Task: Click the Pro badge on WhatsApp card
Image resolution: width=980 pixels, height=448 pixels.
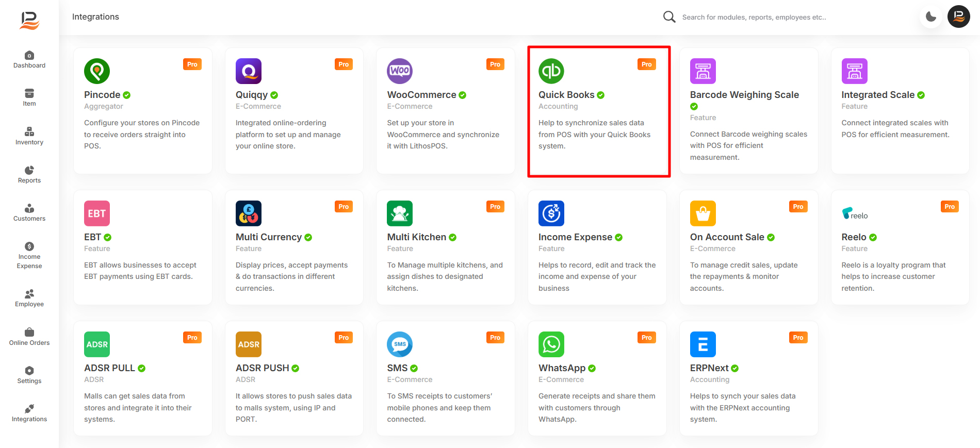Action: [647, 338]
